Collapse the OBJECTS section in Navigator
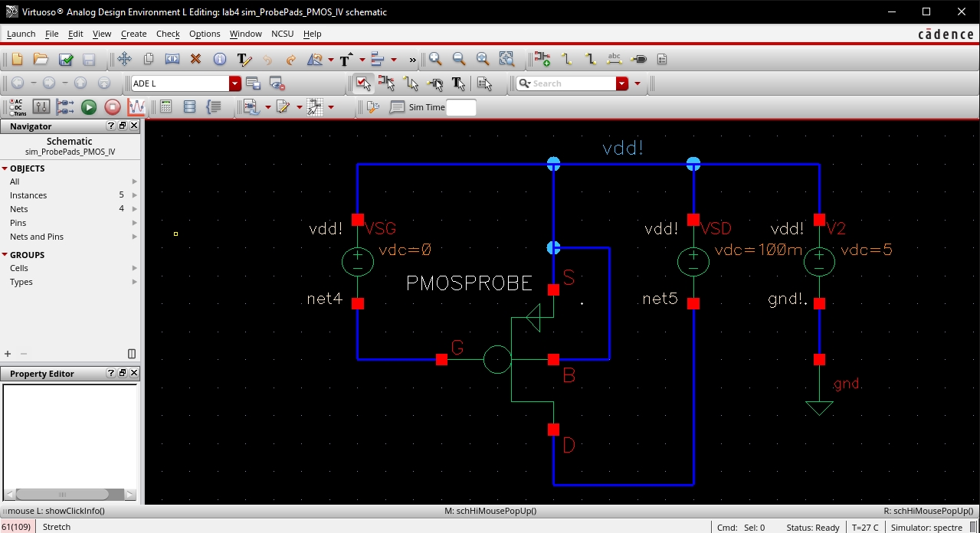 [5, 168]
